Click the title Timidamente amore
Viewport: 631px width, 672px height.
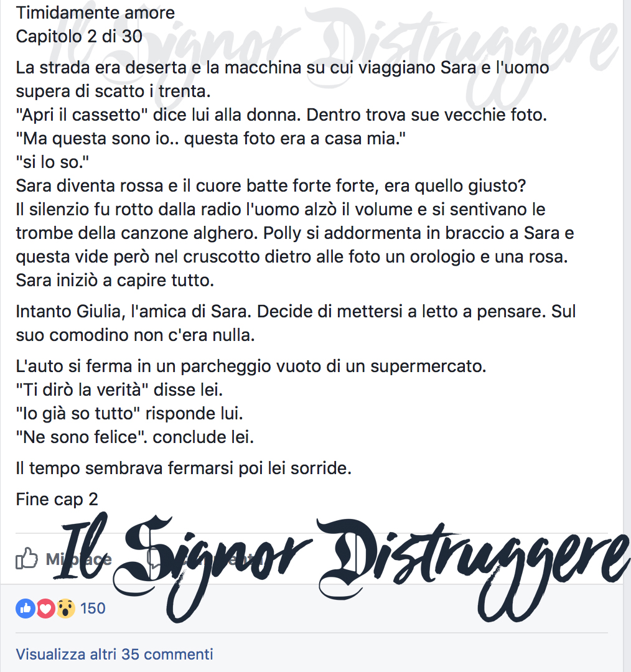95,13
